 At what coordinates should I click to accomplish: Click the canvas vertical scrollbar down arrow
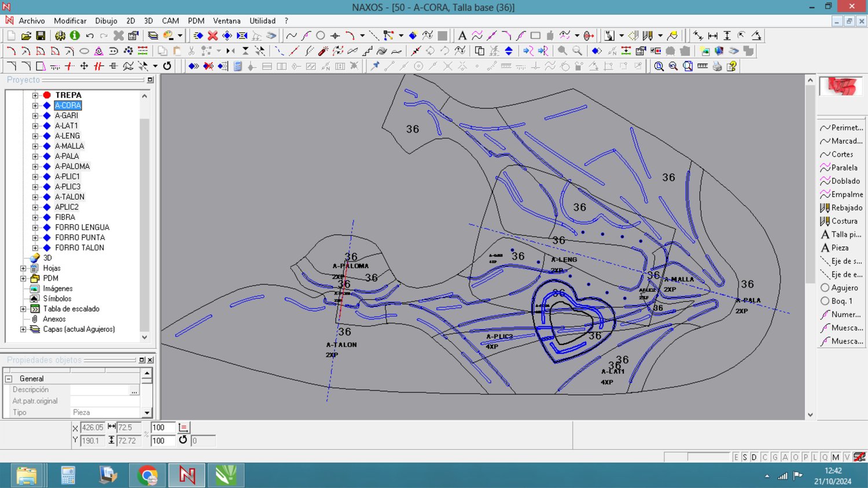810,414
